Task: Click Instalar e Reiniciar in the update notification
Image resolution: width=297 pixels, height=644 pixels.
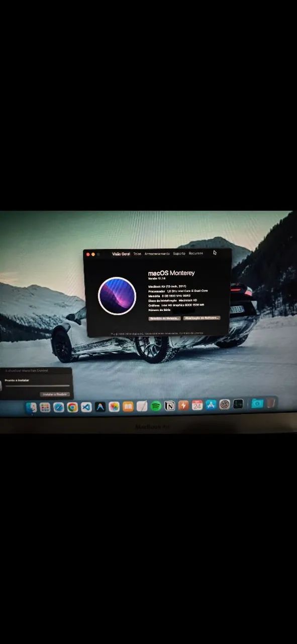Action: point(55,394)
